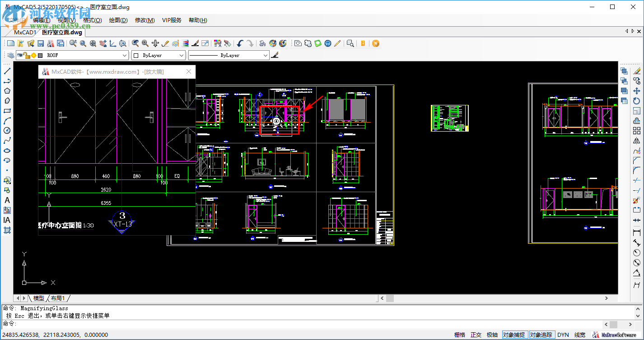
Task: Open the ByLayer color dropdown
Action: pos(182,55)
